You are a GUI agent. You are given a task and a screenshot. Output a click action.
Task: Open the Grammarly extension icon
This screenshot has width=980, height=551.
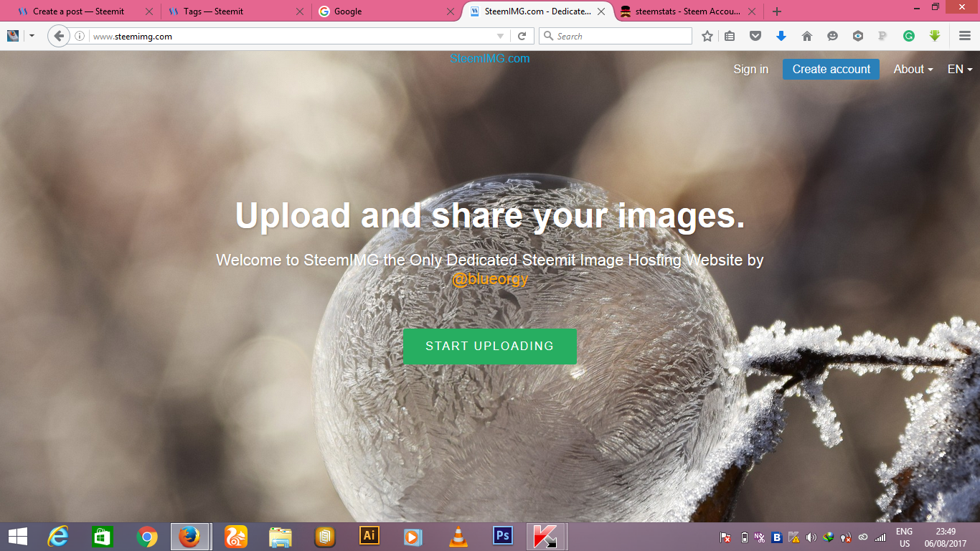909,35
